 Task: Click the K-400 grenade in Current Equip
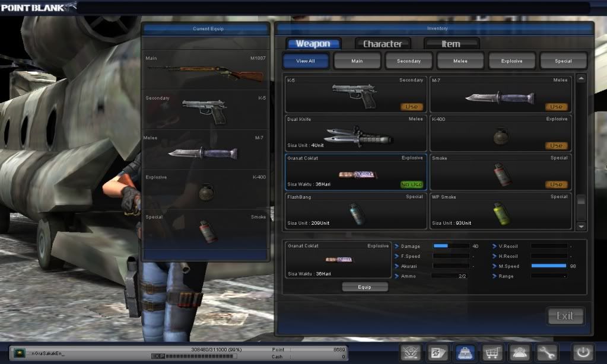point(206,192)
